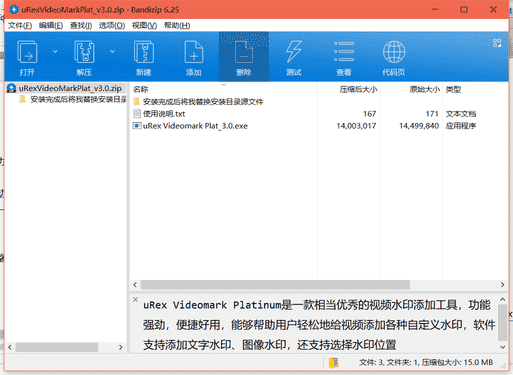Click the file list horizontal scrollbar thumb
This screenshot has width=513, height=375.
pyautogui.click(x=275, y=285)
